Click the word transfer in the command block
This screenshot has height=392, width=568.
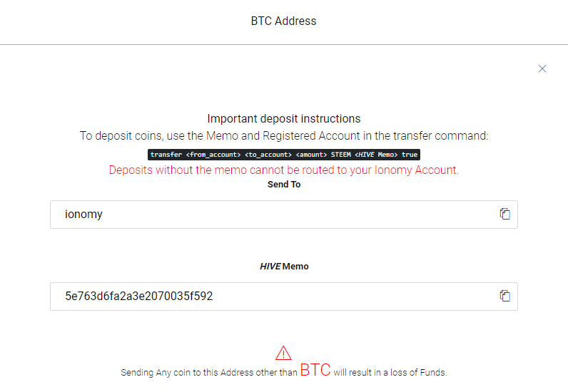(x=166, y=155)
